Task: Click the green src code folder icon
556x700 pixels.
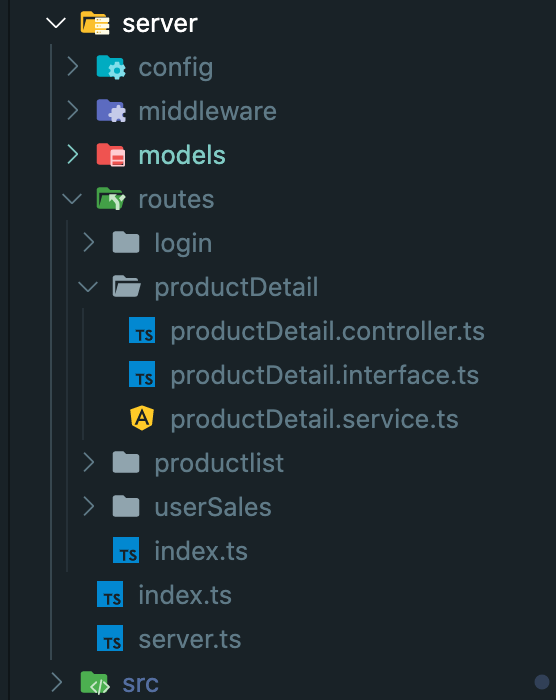Action: [95, 683]
